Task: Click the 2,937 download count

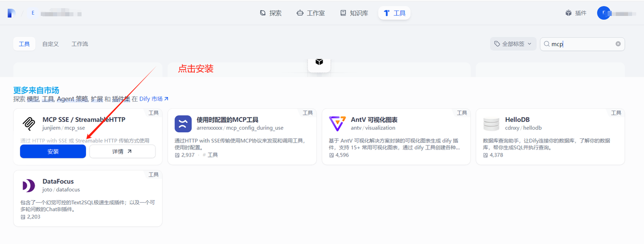Action: coord(184,155)
